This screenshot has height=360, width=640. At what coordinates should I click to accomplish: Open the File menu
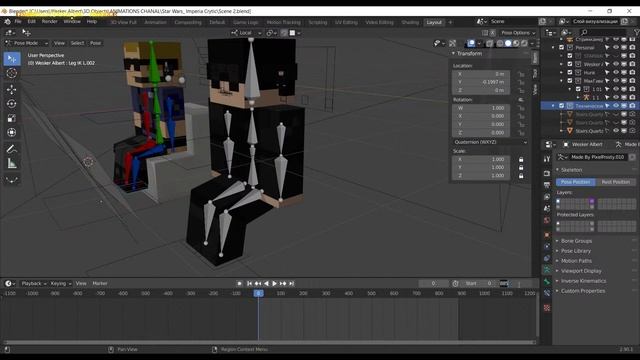[x=18, y=22]
